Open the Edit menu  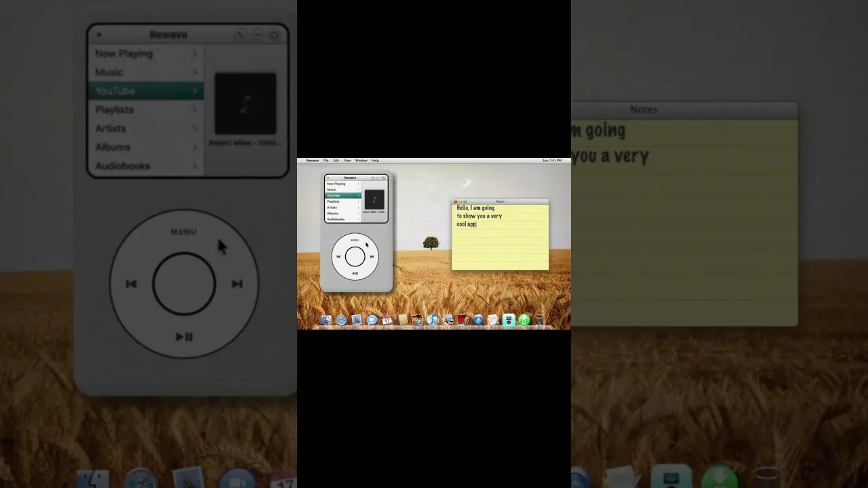(336, 161)
